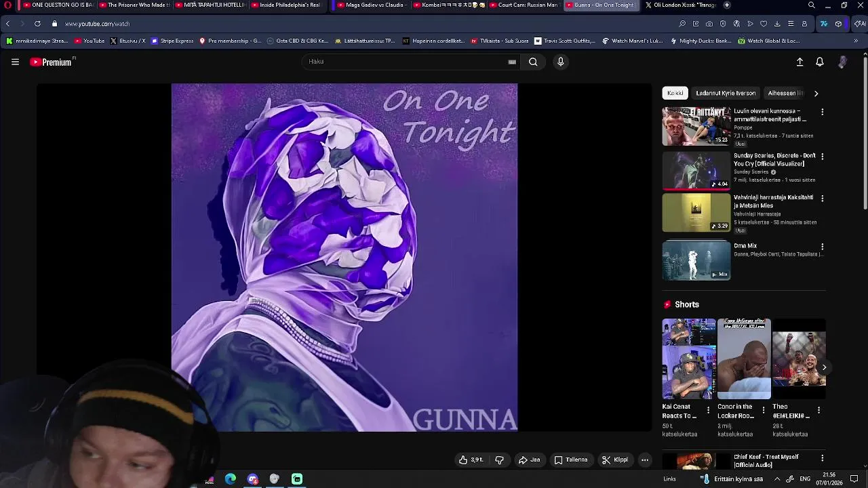
Task: Open the account avatar menu
Action: pos(842,62)
